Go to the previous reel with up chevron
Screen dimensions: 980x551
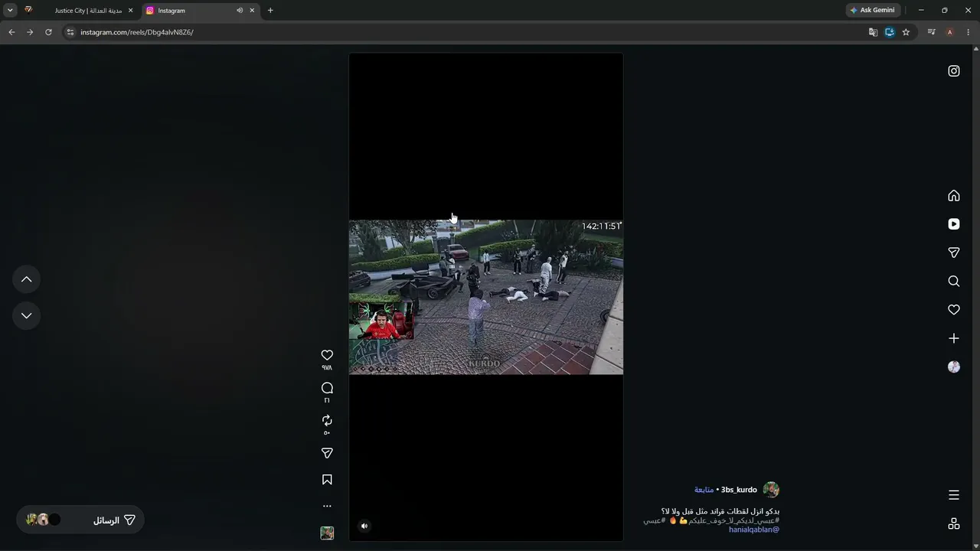coord(26,279)
